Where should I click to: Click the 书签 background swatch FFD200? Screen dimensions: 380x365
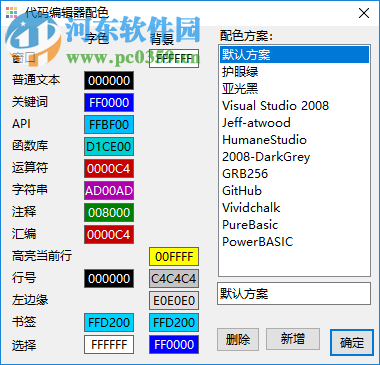click(x=174, y=322)
